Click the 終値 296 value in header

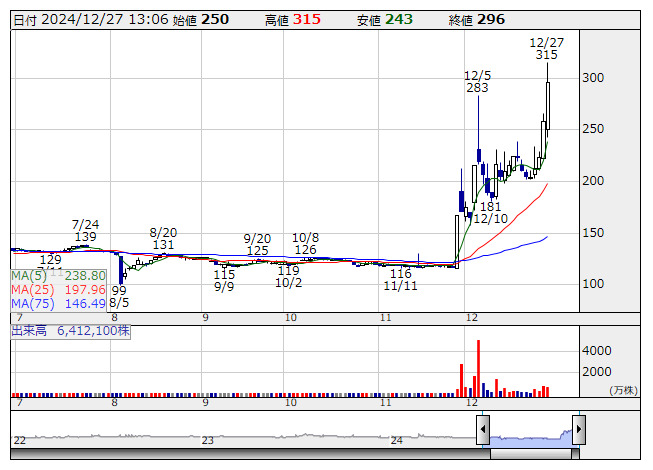(x=490, y=20)
